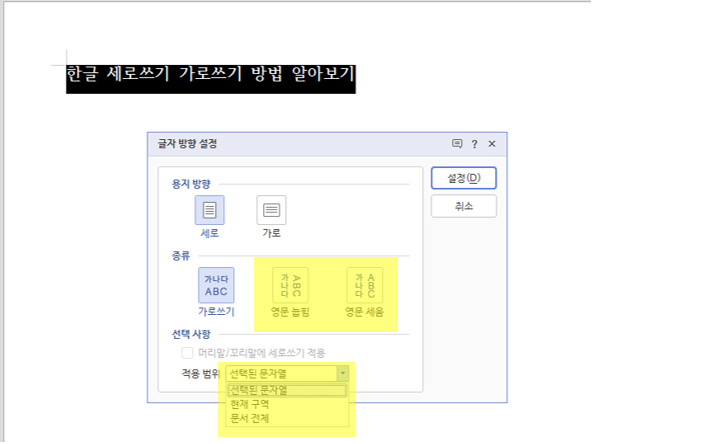
Task: Expand the 적용 범위 dropdown arrow
Action: (343, 373)
